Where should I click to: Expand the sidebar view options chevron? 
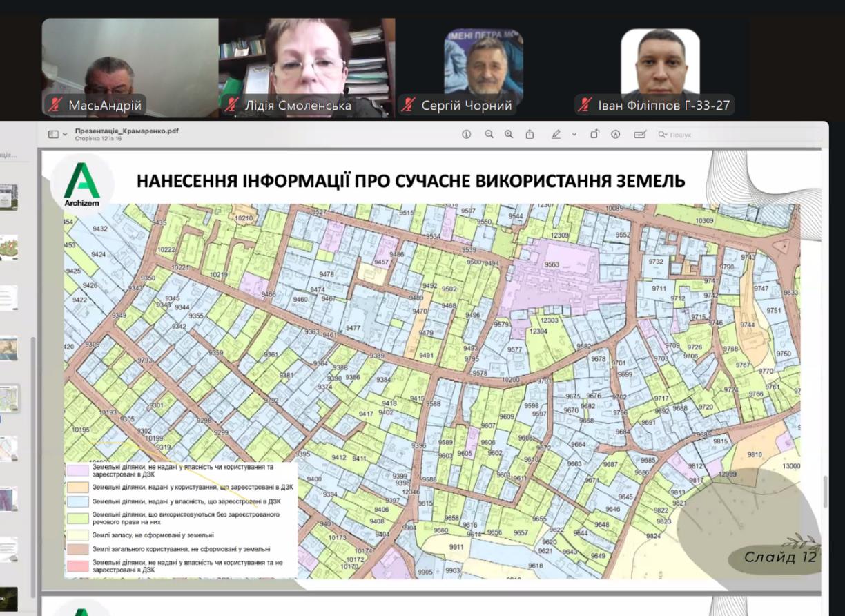pos(66,135)
